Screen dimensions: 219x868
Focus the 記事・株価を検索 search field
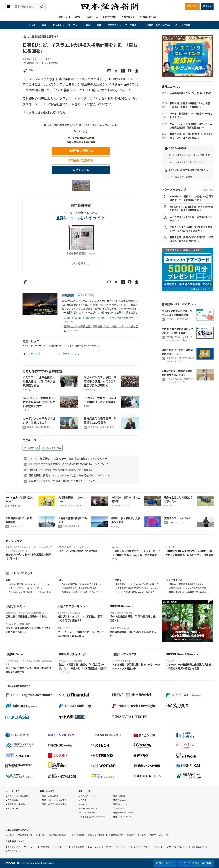click(27, 6)
